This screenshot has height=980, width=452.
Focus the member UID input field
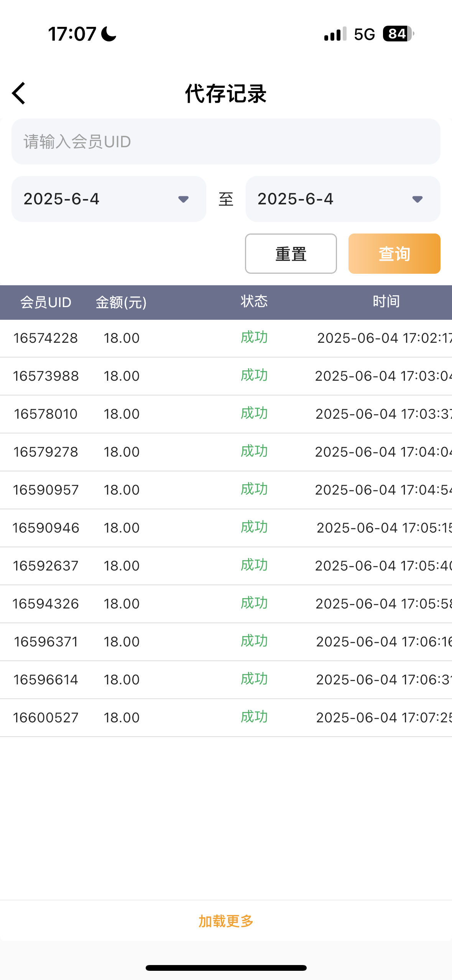(x=226, y=141)
